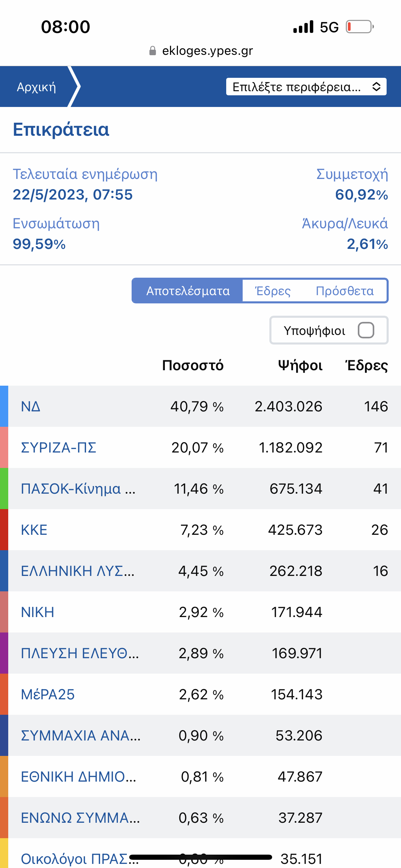Viewport: 401px width, 868px height.
Task: Open the Επιλέξτε περιφέρεια dropdown
Action: click(x=306, y=87)
